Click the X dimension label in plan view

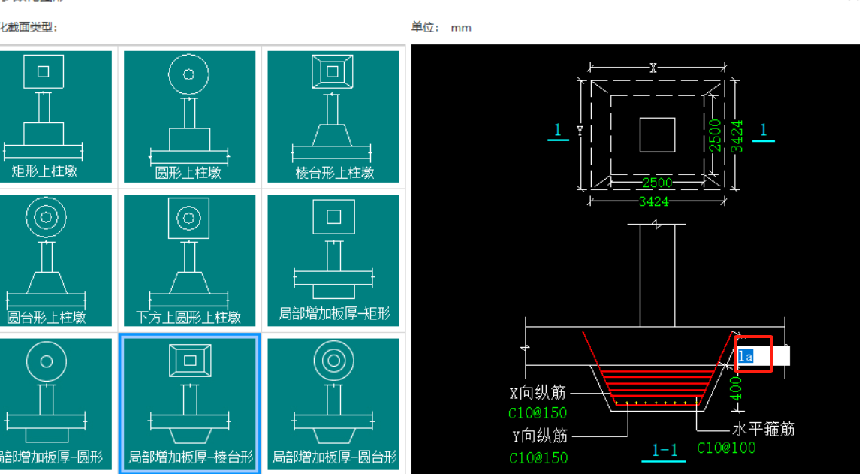click(653, 68)
